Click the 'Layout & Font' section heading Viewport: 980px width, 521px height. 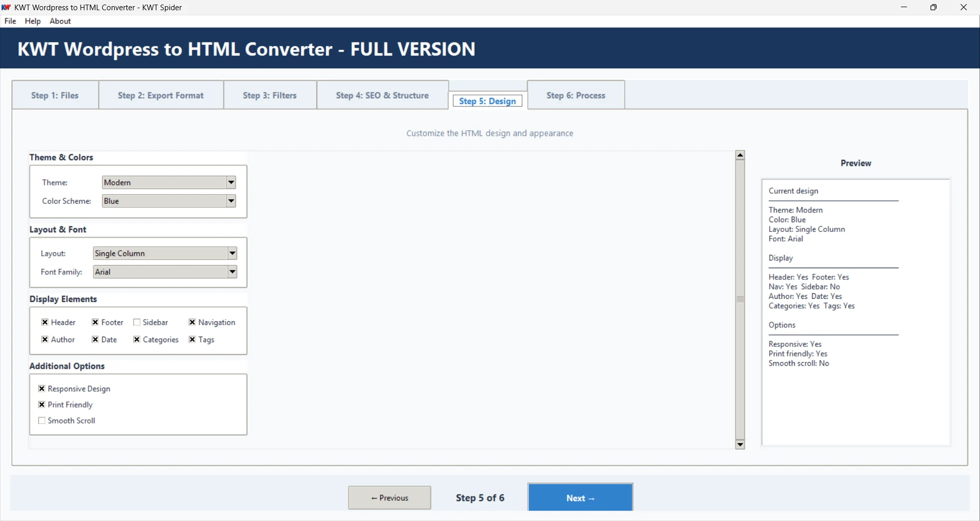click(x=58, y=230)
